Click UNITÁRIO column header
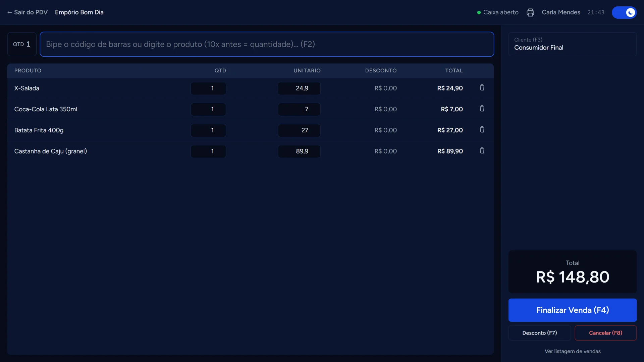The width and height of the screenshot is (644, 362). click(x=307, y=71)
